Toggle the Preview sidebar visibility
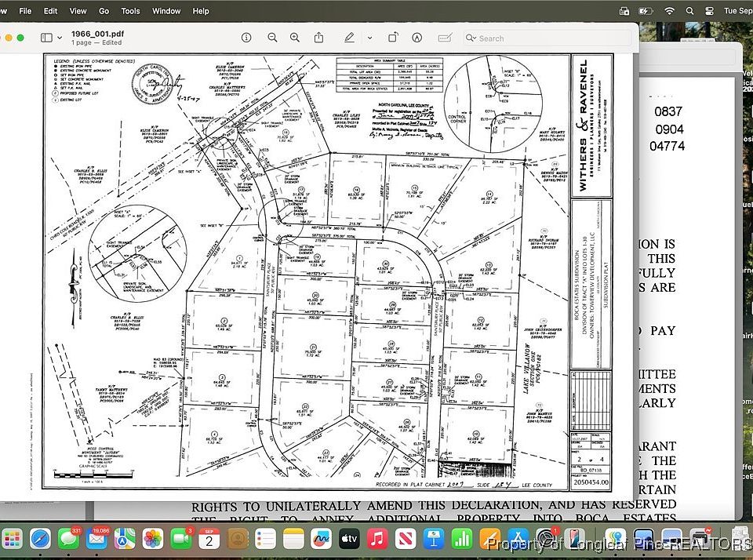This screenshot has height=560, width=753. (x=46, y=38)
